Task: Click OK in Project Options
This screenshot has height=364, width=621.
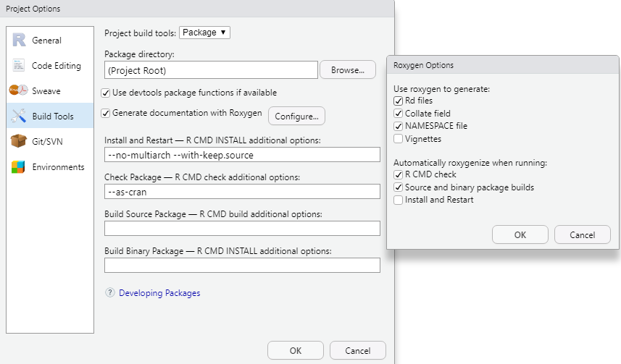Action: pos(296,350)
